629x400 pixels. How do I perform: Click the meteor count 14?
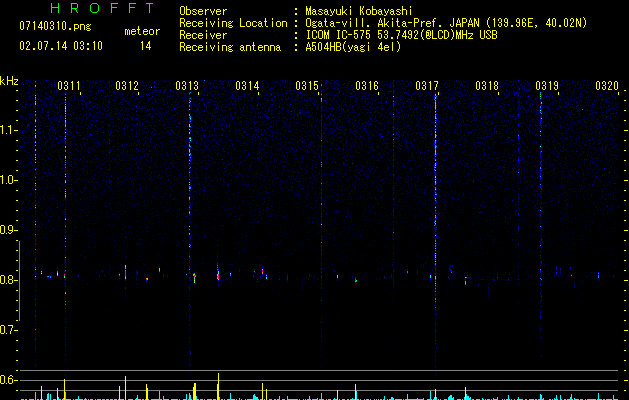point(146,46)
